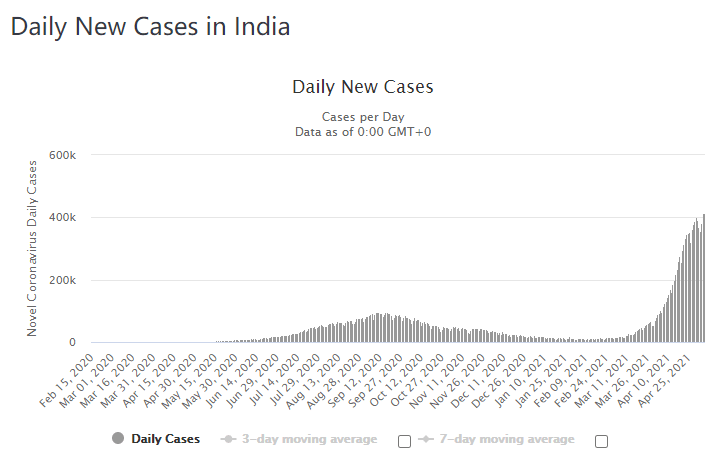Click the 200k y-axis label
718x461 pixels.
point(62,280)
